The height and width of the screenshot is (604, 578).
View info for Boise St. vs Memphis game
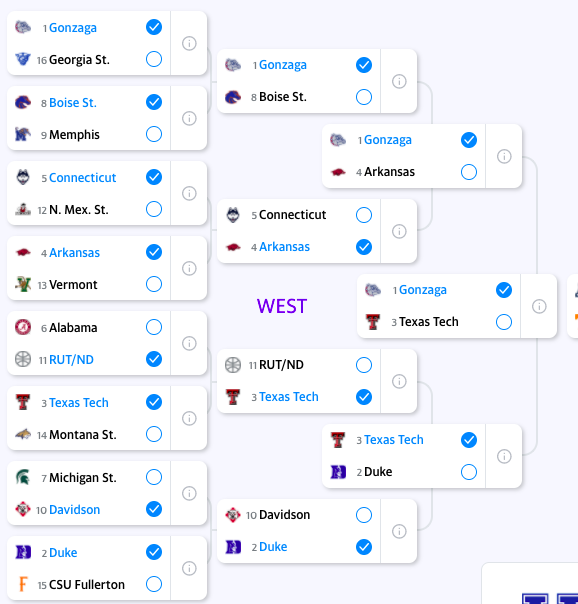[189, 118]
